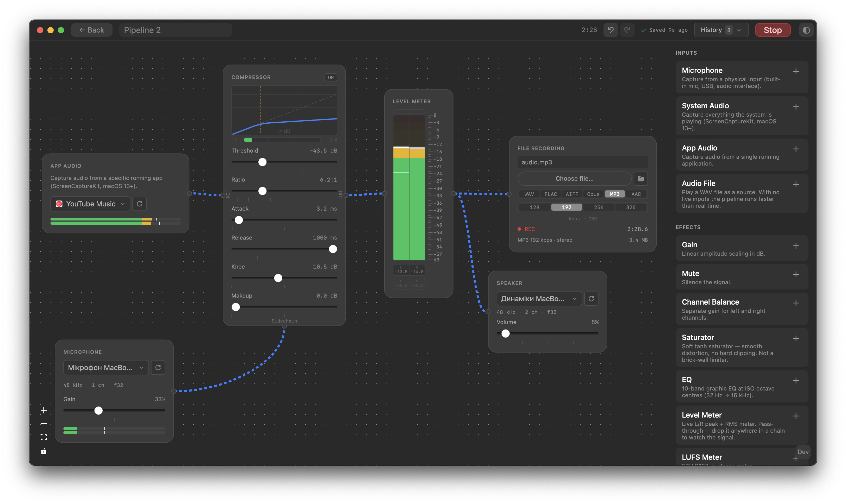
Task: Zoom out the canvas with minus
Action: [x=44, y=424]
